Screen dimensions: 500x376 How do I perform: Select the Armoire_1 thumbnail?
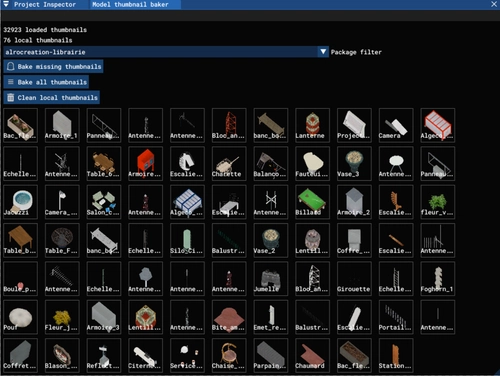[62, 125]
